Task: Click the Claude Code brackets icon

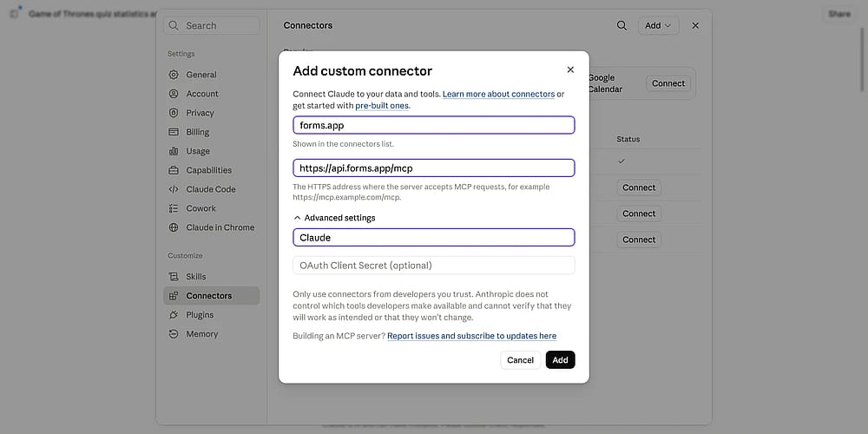Action: [x=174, y=189]
